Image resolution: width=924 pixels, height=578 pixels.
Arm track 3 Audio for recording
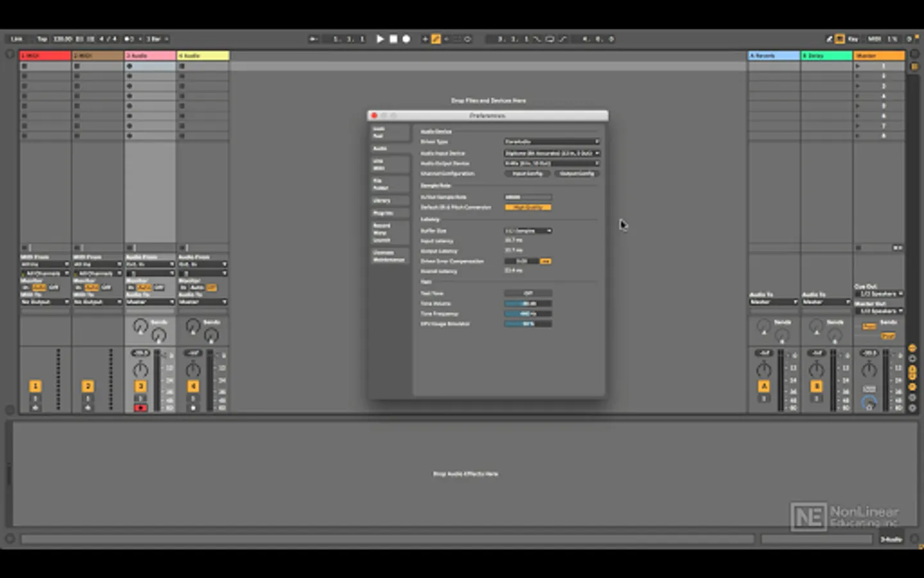click(x=141, y=408)
